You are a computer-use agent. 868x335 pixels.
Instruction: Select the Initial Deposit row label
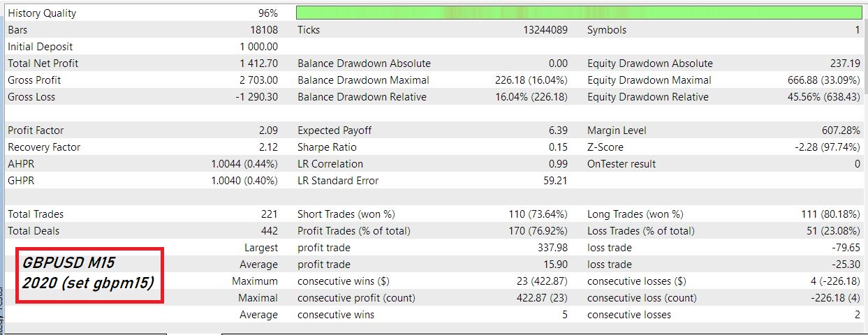coord(41,47)
